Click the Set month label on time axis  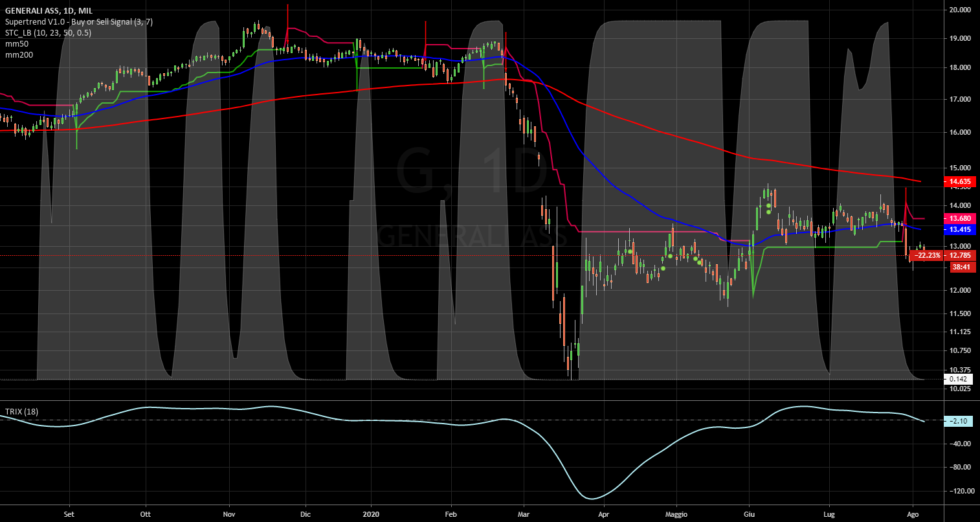coord(69,514)
